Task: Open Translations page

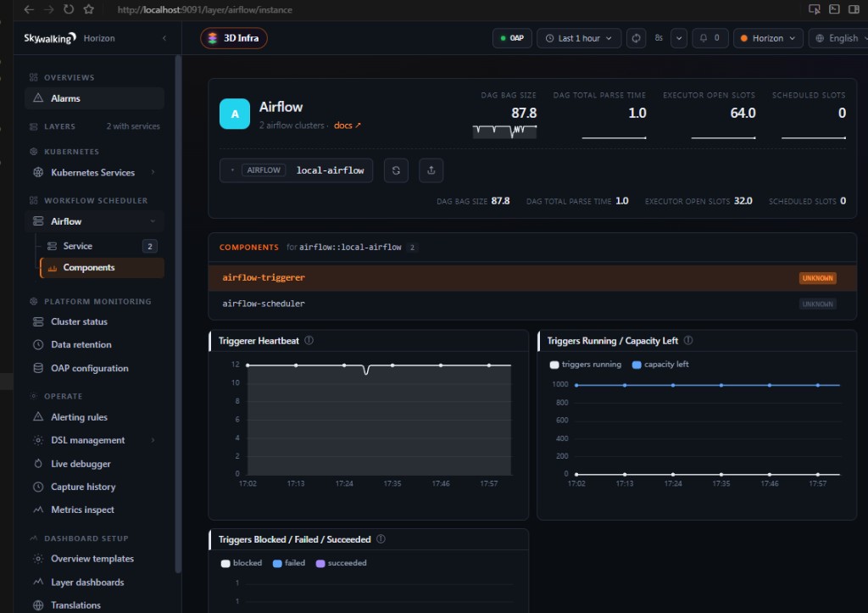Action: pyautogui.click(x=94, y=605)
